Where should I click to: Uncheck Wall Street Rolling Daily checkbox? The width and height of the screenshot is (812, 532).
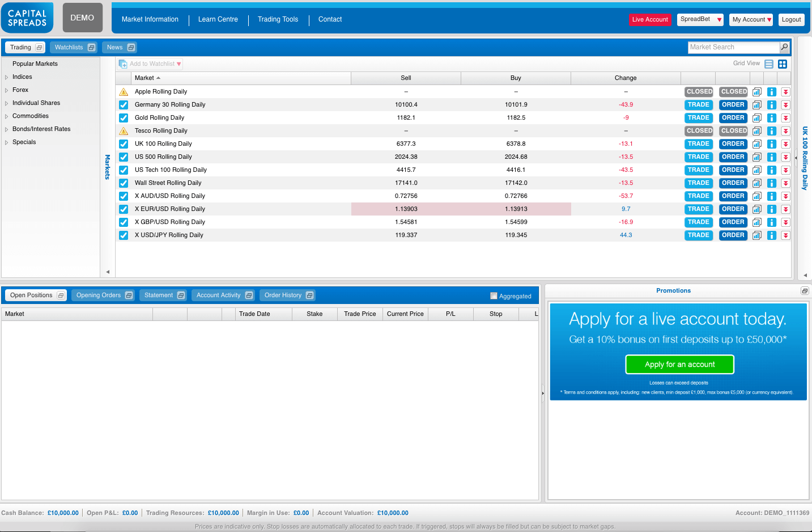click(x=124, y=183)
